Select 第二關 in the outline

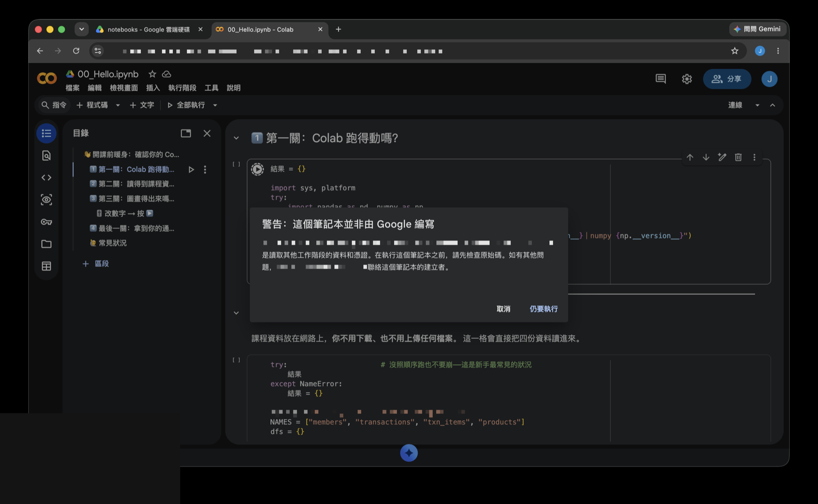coord(132,184)
